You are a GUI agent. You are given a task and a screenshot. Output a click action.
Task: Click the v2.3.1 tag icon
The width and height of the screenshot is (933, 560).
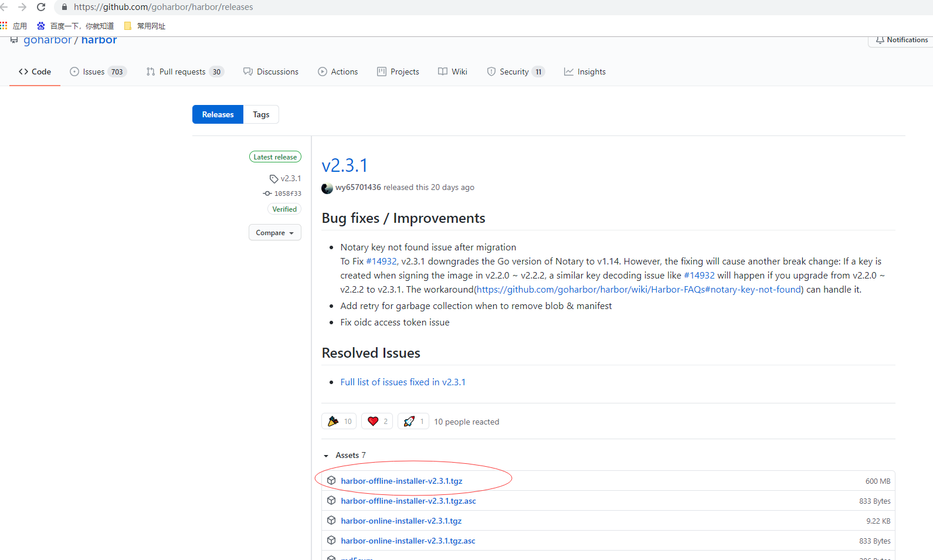pyautogui.click(x=274, y=178)
